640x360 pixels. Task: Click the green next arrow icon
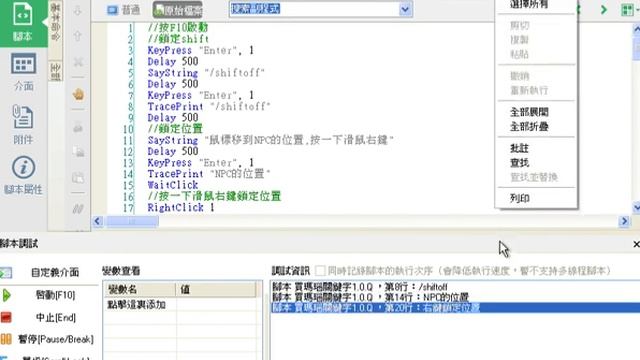tap(604, 10)
